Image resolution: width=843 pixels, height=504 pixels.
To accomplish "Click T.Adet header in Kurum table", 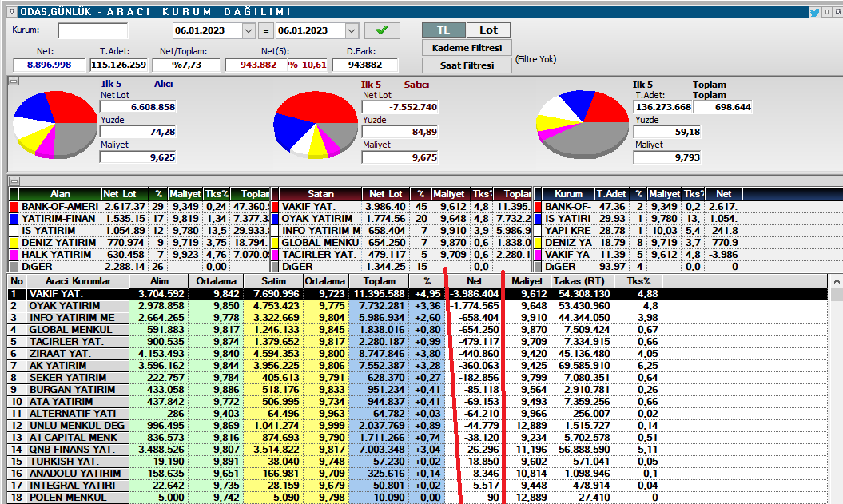I will point(611,194).
